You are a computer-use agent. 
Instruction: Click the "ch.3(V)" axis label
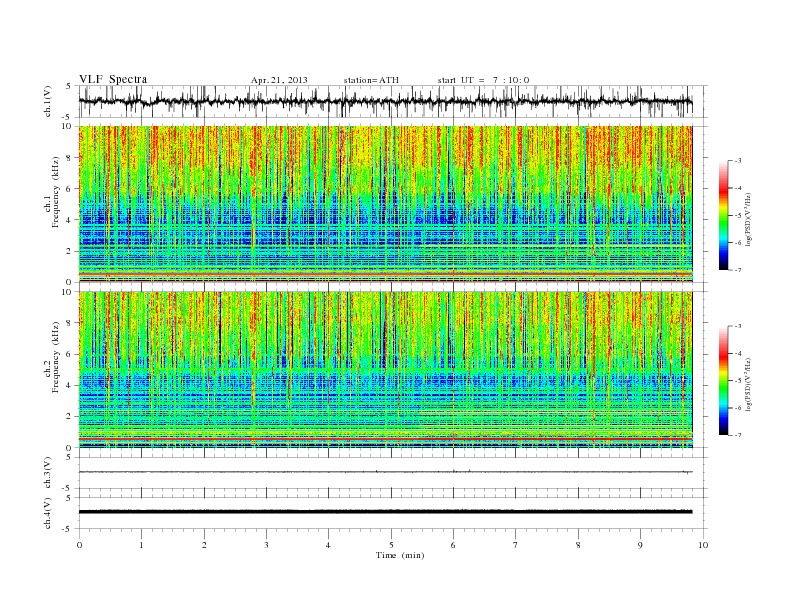[x=48, y=473]
